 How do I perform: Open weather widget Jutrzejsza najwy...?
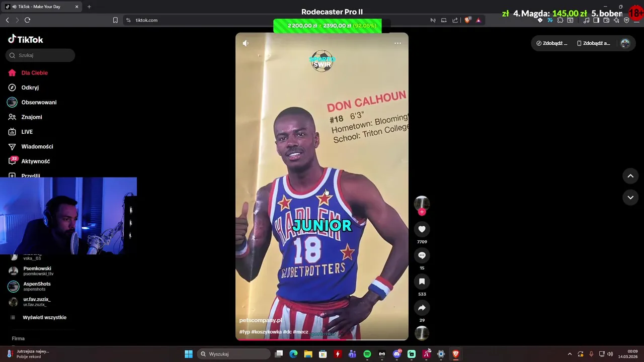click(28, 354)
